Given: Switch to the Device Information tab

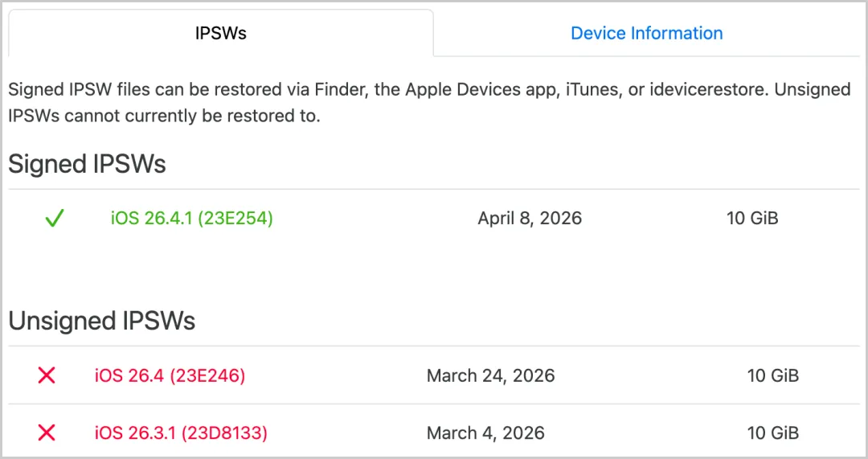Looking at the screenshot, I should point(646,33).
